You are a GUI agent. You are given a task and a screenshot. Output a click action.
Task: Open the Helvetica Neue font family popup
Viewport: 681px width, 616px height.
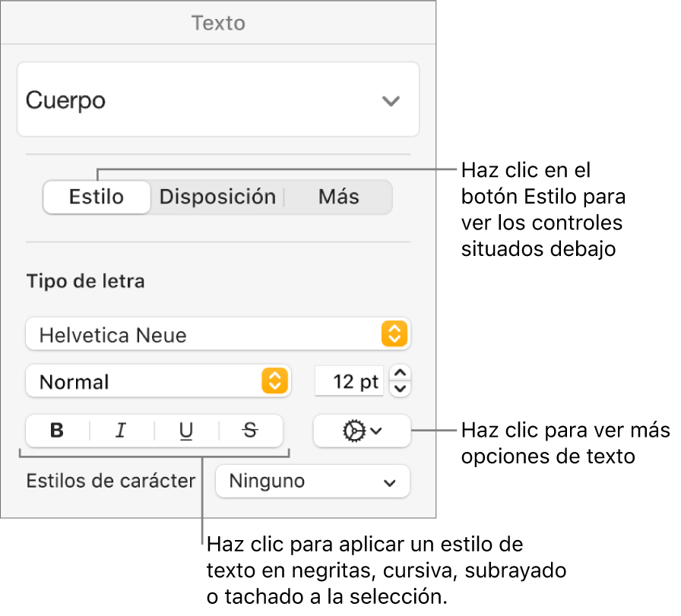coord(217,335)
